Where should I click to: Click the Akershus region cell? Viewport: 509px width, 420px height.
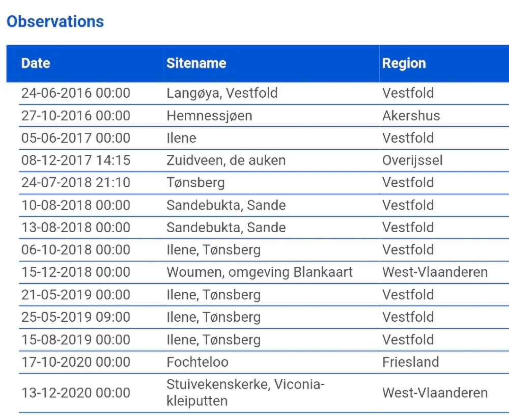tap(411, 116)
